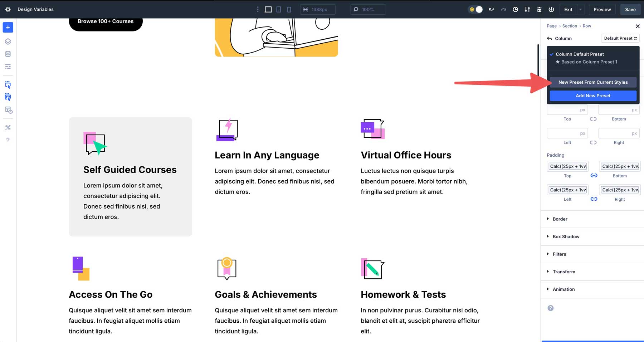Click New Preset From Current Styles
Viewport: 644px width, 342px height.
[593, 82]
